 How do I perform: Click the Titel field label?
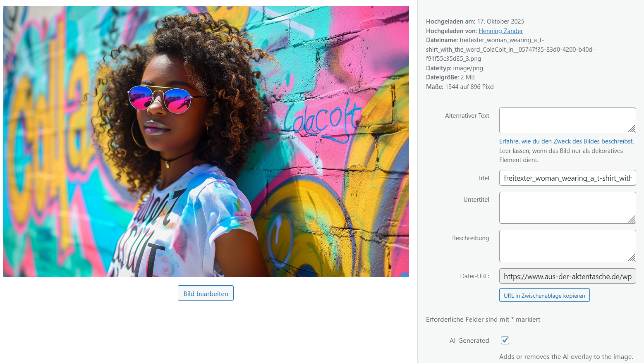point(483,178)
